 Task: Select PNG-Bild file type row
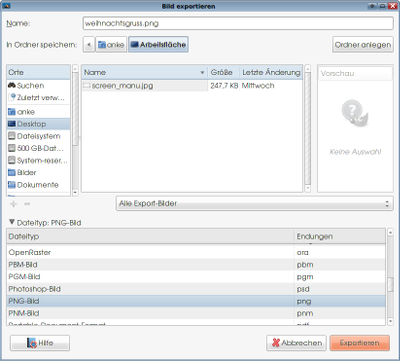[x=196, y=301]
